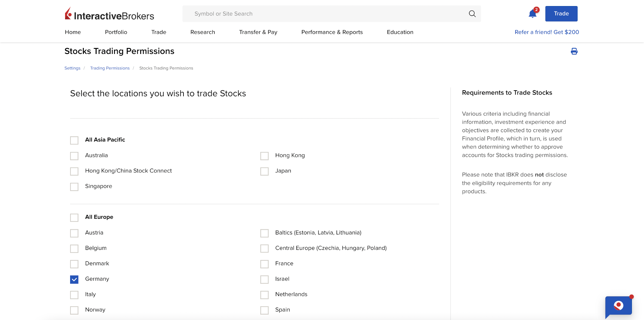Open the Transfer & Pay menu
Image resolution: width=644 pixels, height=320 pixels.
[258, 32]
